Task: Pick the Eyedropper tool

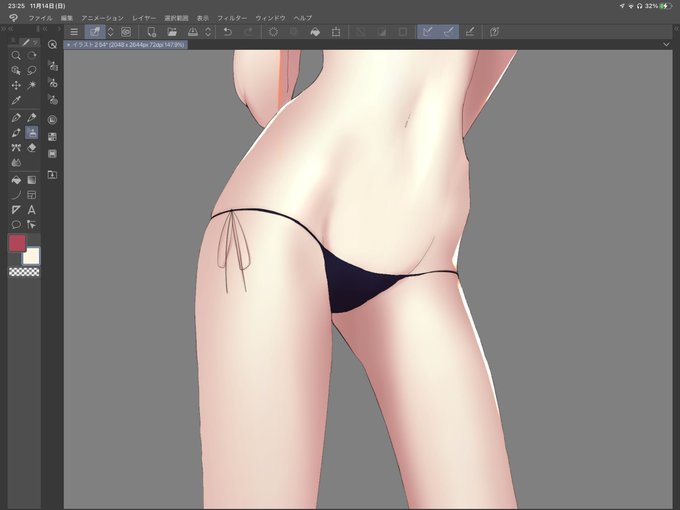Action: click(x=16, y=100)
